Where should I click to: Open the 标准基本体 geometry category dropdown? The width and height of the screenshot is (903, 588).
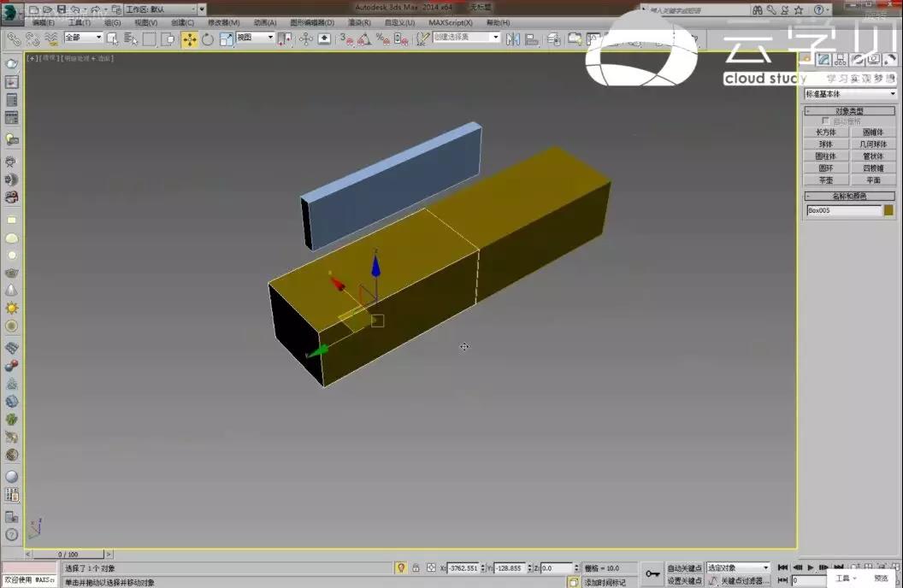[849, 94]
